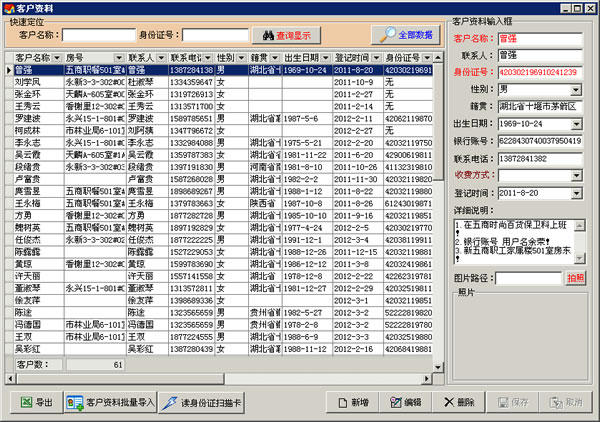Open the 身份证号 column filter dropdown
Image resolution: width=600 pixels, height=422 pixels.
(427, 58)
